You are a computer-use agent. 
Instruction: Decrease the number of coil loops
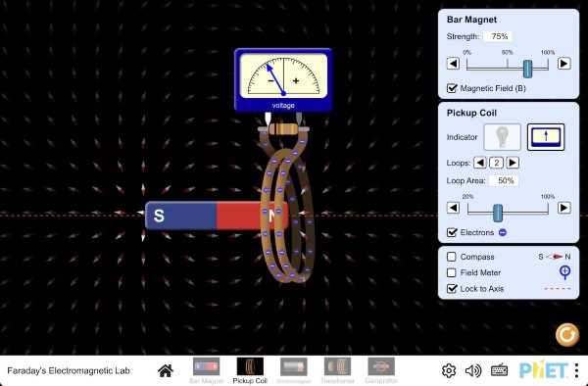click(x=480, y=163)
